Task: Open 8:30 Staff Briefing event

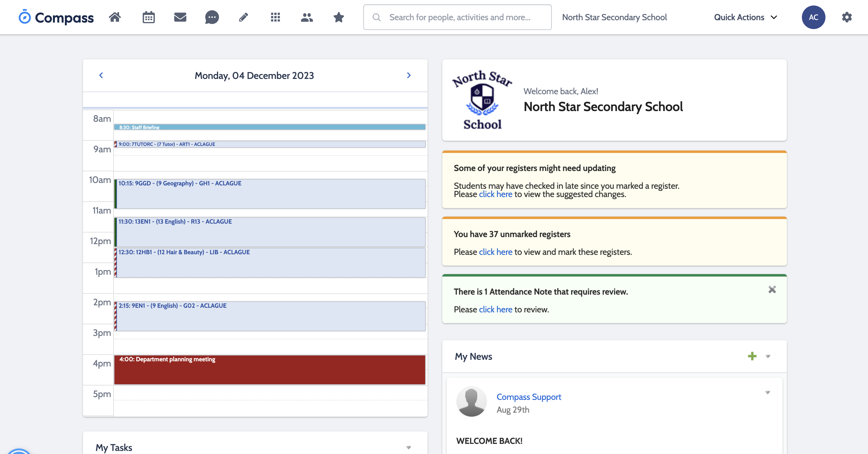Action: (270, 127)
